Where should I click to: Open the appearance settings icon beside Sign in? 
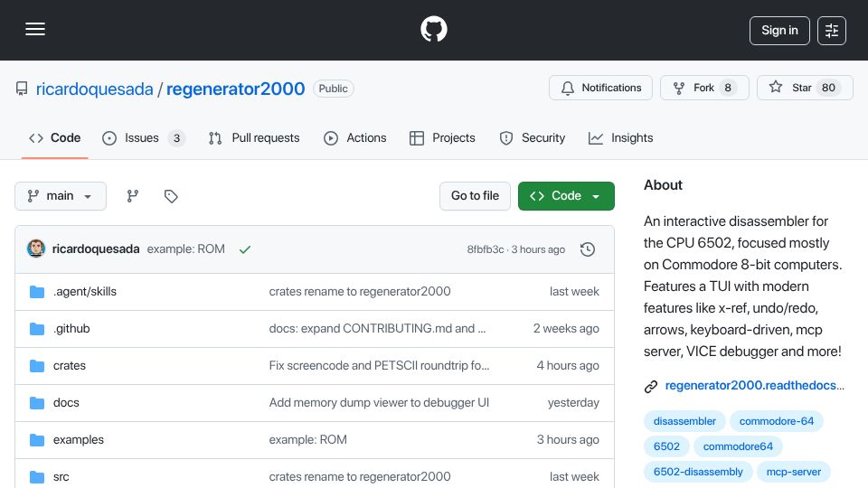[x=832, y=31]
